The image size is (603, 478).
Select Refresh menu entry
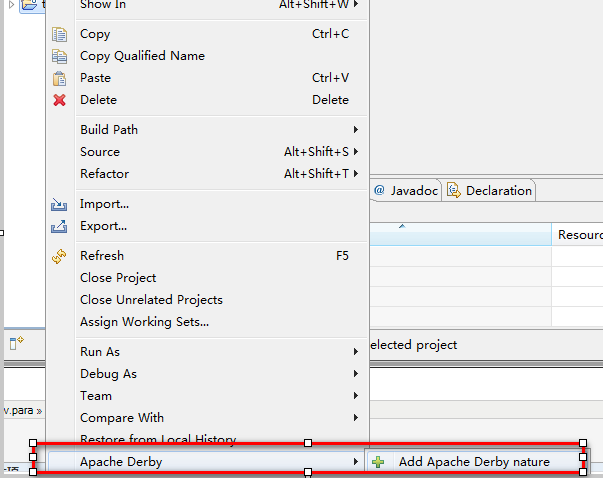click(x=208, y=256)
